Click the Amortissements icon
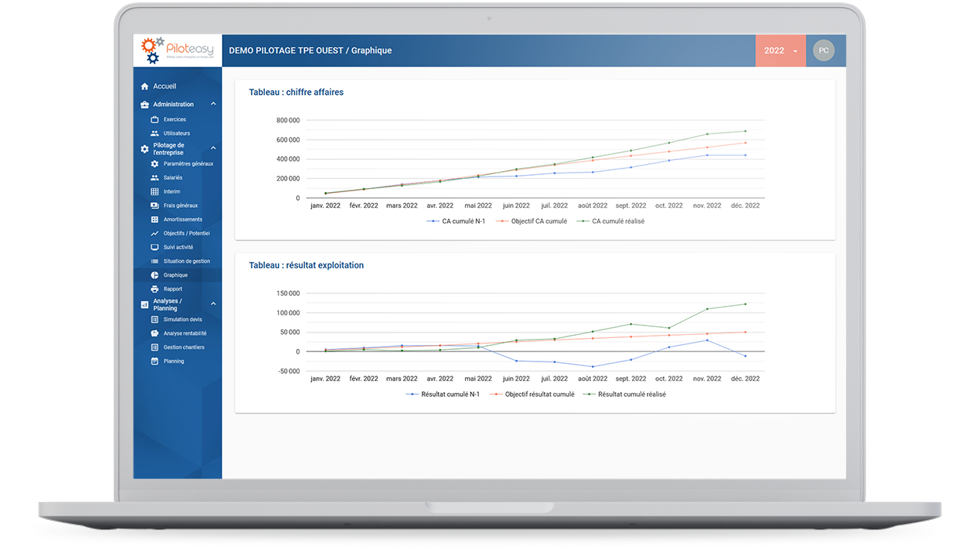 click(x=154, y=220)
